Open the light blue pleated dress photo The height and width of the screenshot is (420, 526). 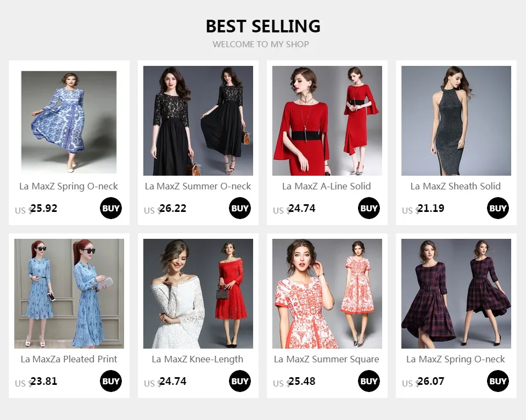tap(69, 294)
